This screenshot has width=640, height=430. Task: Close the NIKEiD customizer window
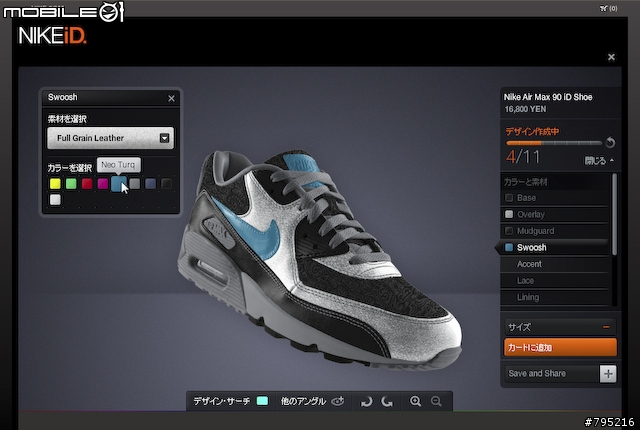[x=611, y=57]
